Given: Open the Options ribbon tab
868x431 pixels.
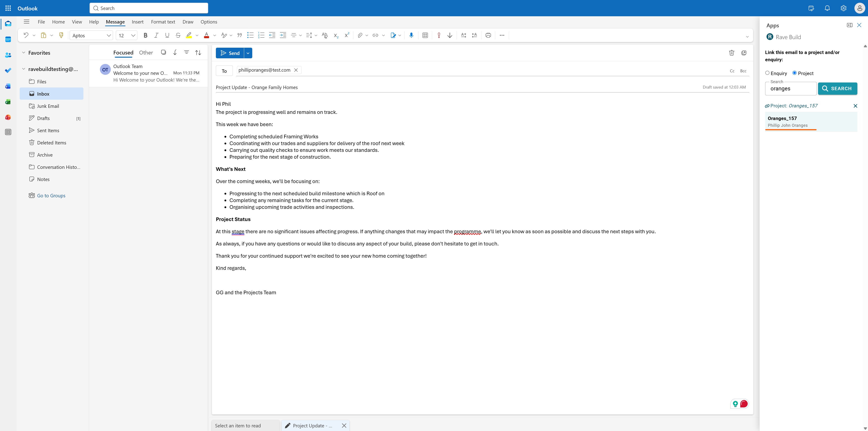Looking at the screenshot, I should (x=209, y=22).
